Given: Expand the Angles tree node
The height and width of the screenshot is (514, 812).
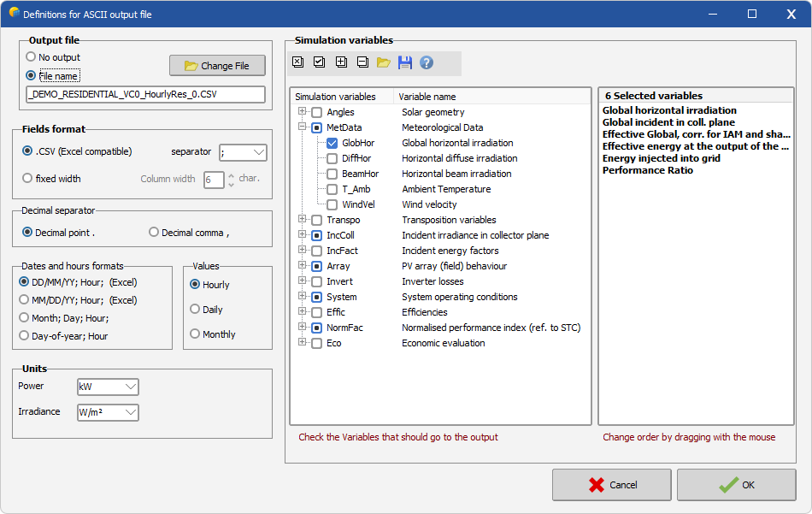Looking at the screenshot, I should pyautogui.click(x=302, y=111).
